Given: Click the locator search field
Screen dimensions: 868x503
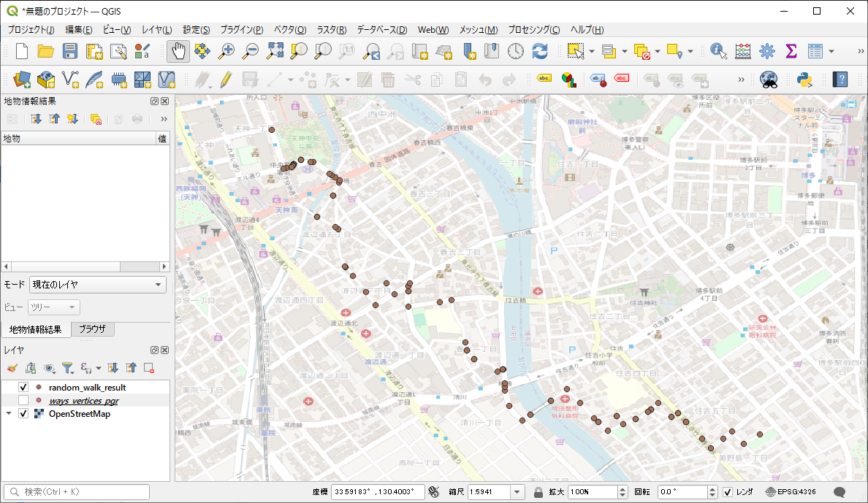Looking at the screenshot, I should point(77,492).
